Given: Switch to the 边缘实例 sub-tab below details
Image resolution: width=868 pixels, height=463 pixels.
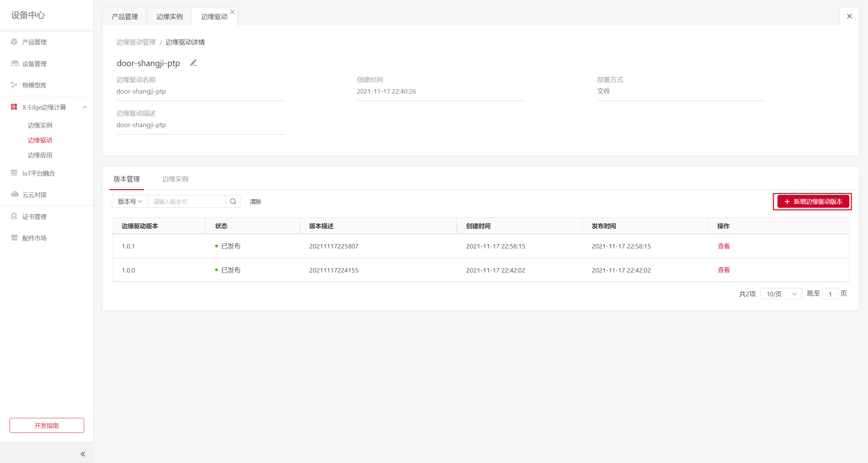Looking at the screenshot, I should coord(175,179).
